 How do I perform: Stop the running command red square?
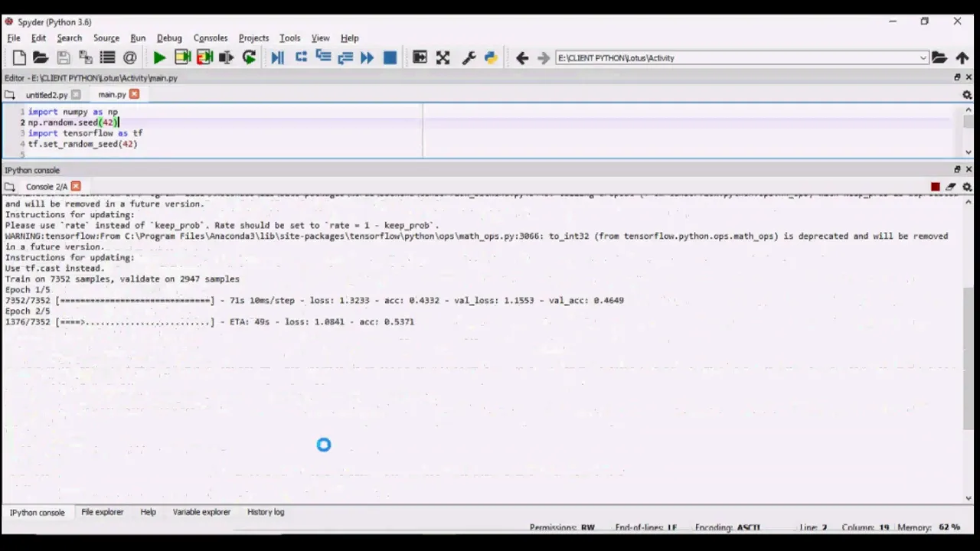(x=935, y=187)
